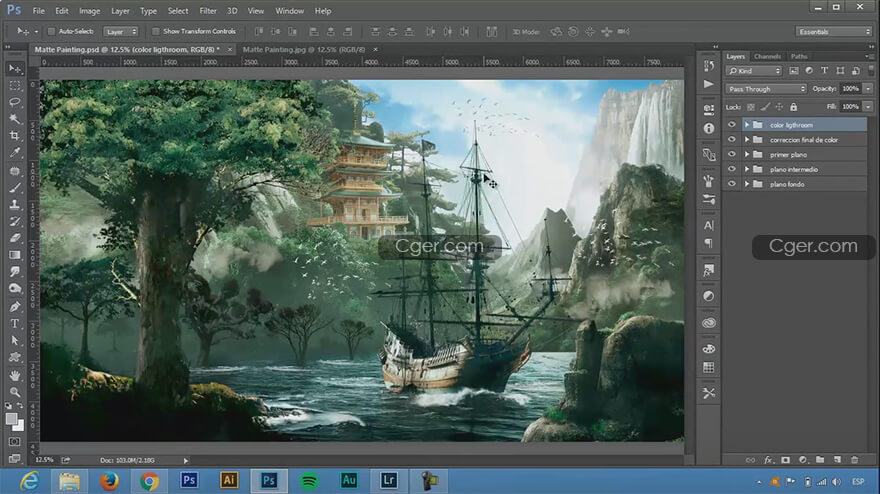Select the Healing Brush tool
Viewport: 880px width, 494px height.
15,171
